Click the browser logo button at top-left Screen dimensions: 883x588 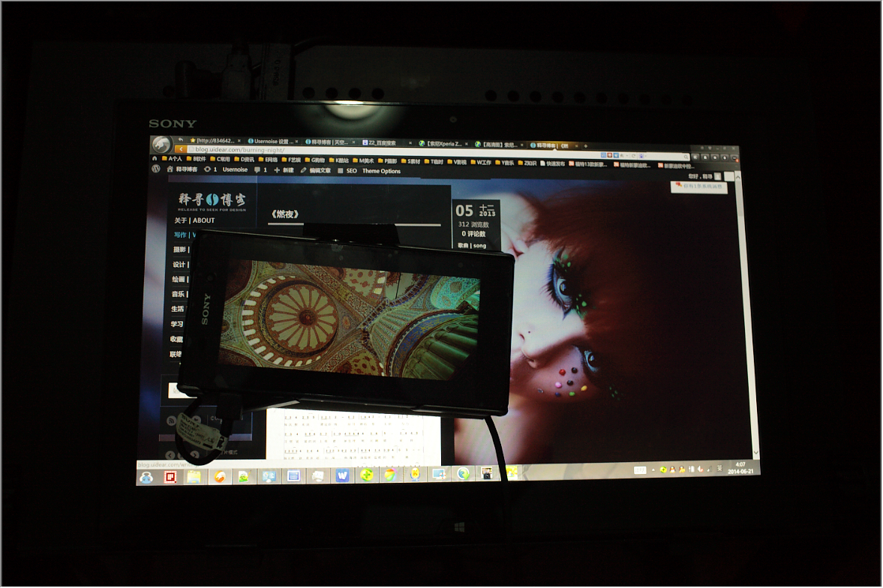(161, 145)
